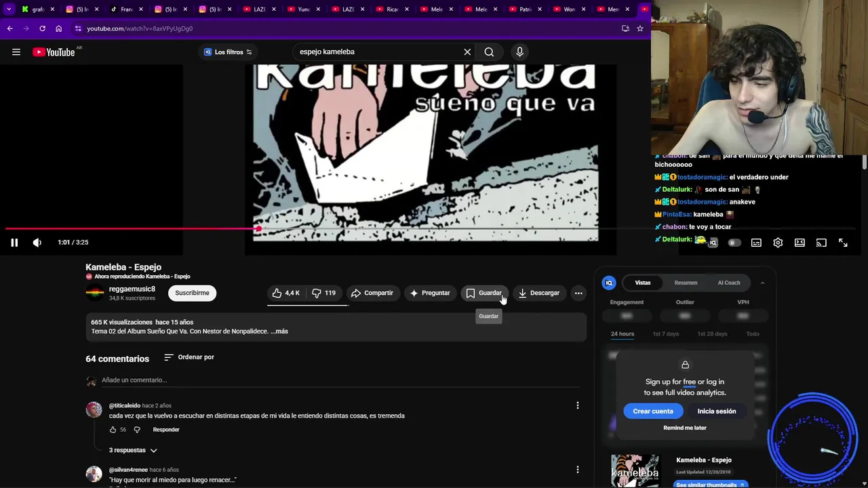This screenshot has width=868, height=488.
Task: Open the browser tab search dropdown arrow
Action: tap(9, 9)
